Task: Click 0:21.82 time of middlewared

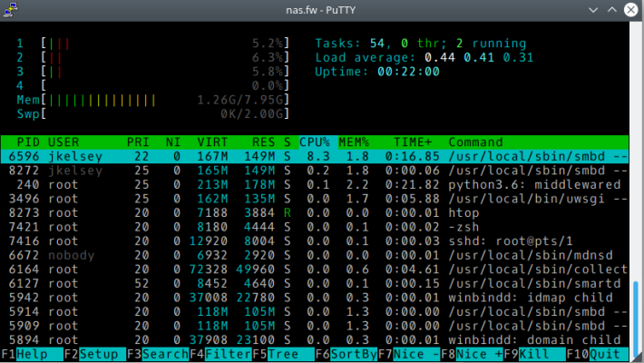Action: tap(413, 184)
